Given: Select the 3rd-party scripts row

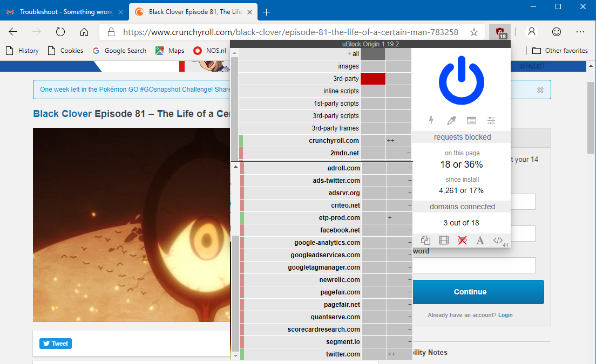Looking at the screenshot, I should click(300, 116).
